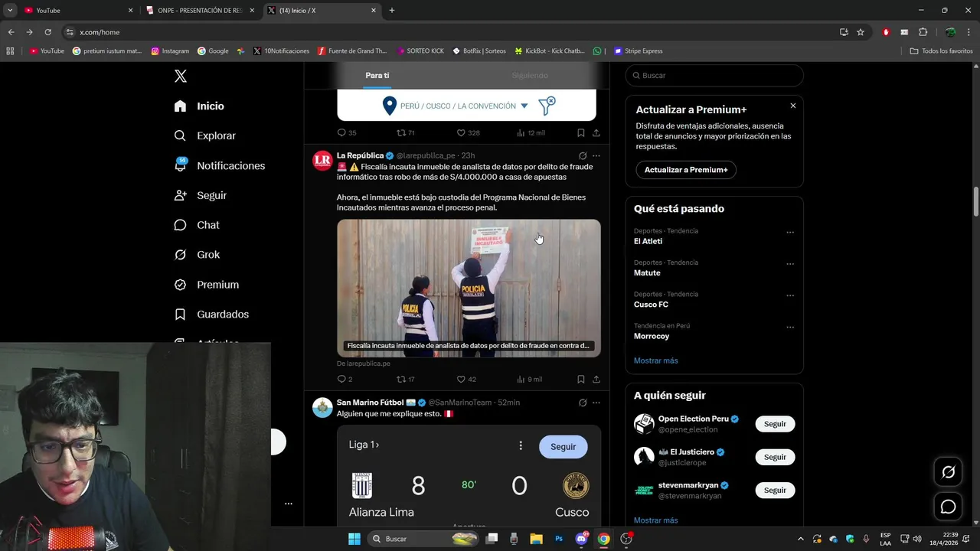Open more options for Matute trend
The image size is (980, 551).
click(x=790, y=264)
